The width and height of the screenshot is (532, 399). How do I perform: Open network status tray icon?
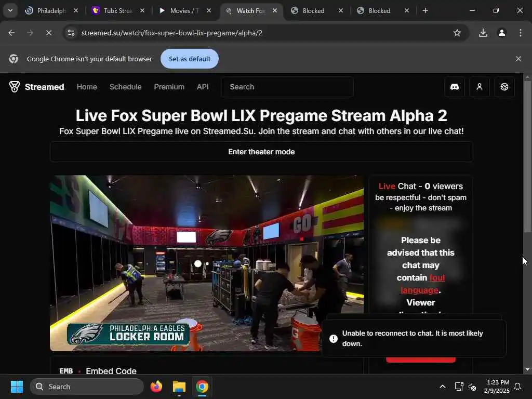point(459,387)
